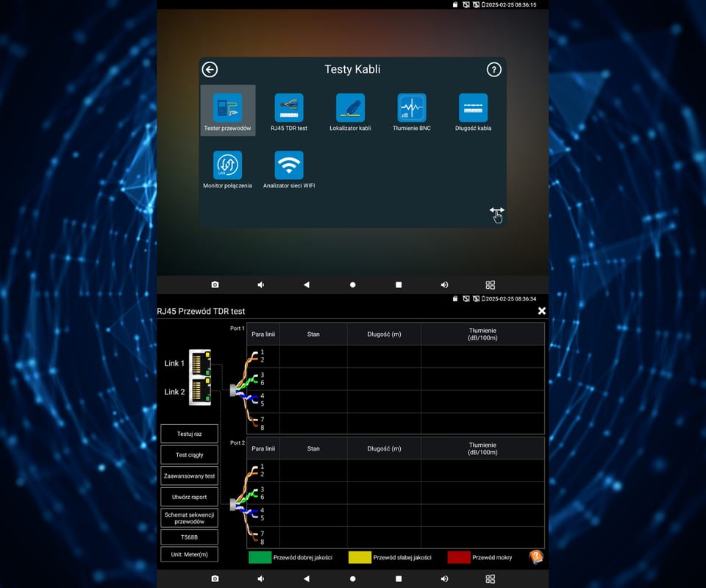Open help with the question mark in Testy Kabli

[x=494, y=70]
